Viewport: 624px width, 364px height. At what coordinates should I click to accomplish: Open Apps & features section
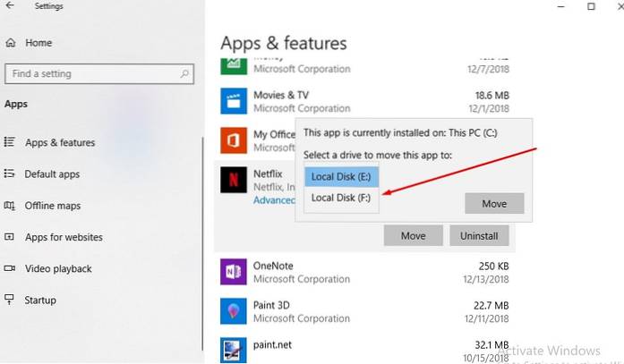click(59, 142)
